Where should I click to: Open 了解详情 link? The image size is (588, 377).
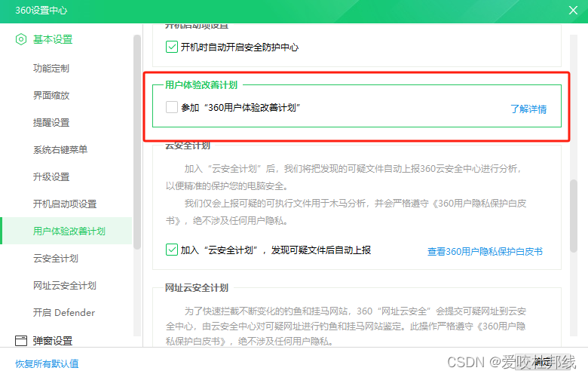coord(528,109)
